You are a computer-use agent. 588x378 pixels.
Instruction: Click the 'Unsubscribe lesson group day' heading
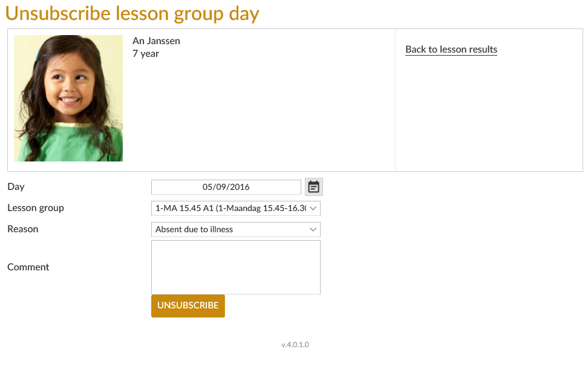(132, 13)
